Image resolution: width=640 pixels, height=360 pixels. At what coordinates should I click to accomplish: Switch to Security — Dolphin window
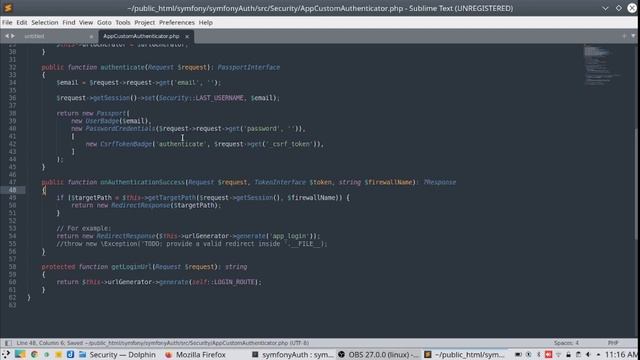pos(118,355)
